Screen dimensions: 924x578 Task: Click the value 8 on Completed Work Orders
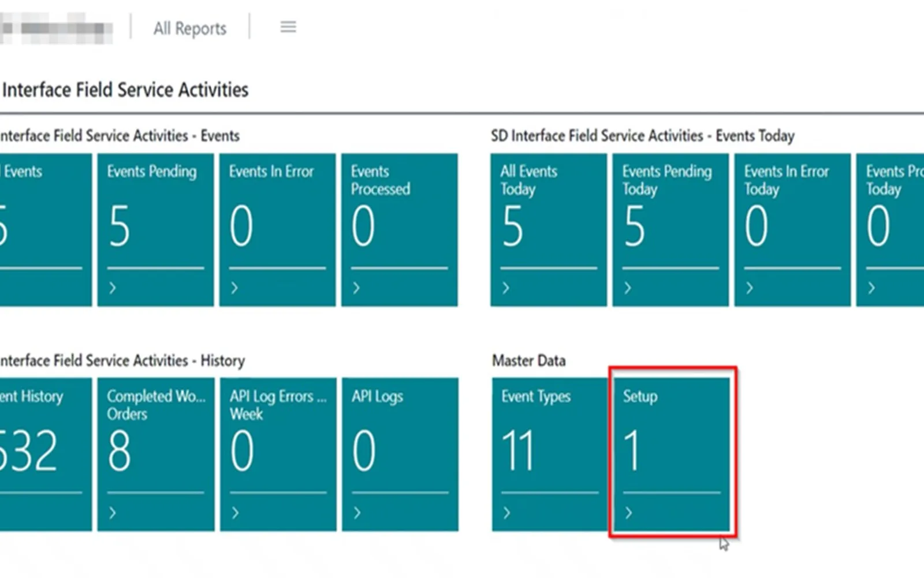pos(119,451)
